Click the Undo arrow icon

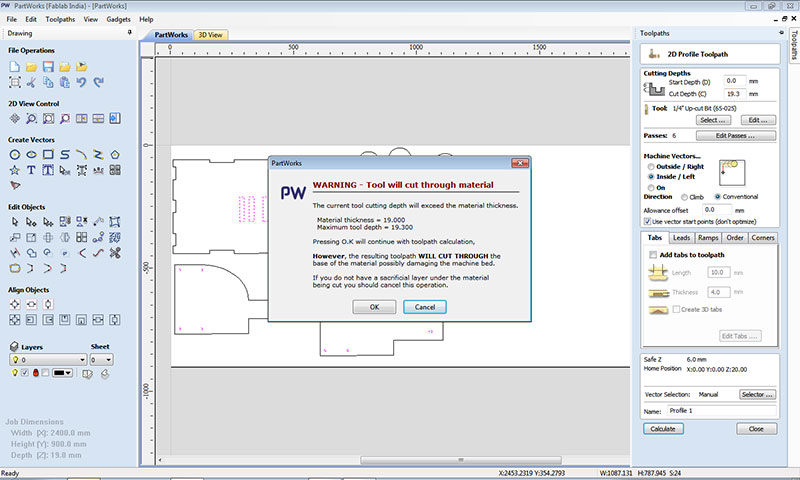click(x=81, y=82)
